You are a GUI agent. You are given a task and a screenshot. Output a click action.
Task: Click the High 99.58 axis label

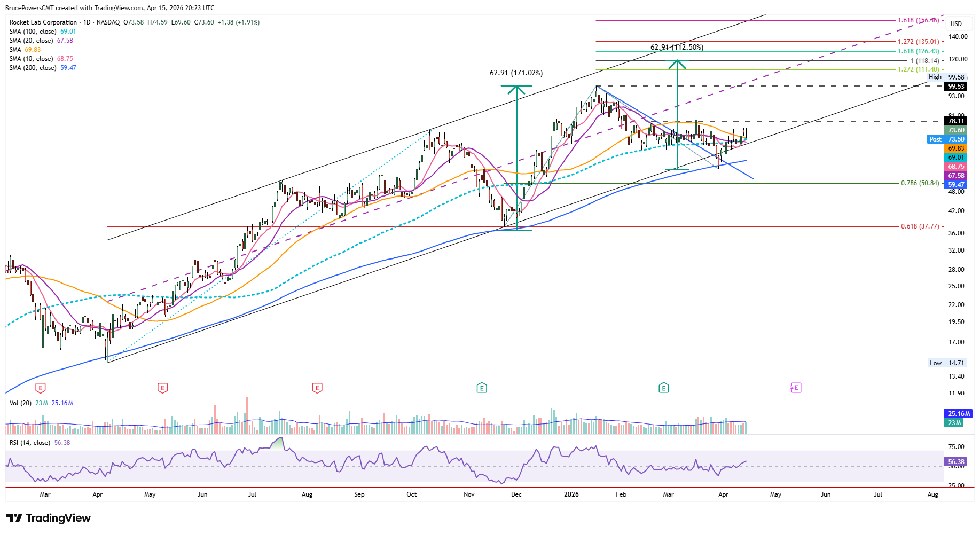tap(947, 77)
